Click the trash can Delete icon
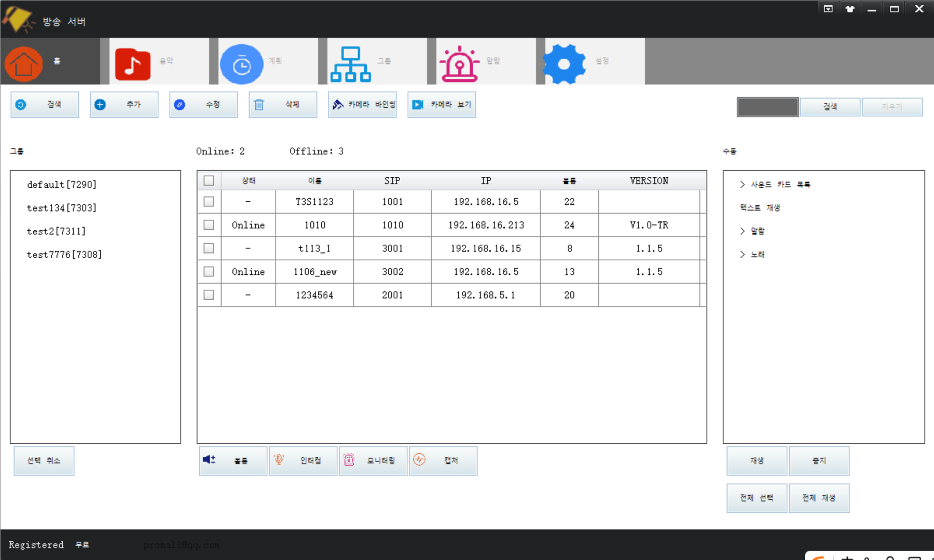Image resolution: width=934 pixels, height=560 pixels. pos(259,105)
